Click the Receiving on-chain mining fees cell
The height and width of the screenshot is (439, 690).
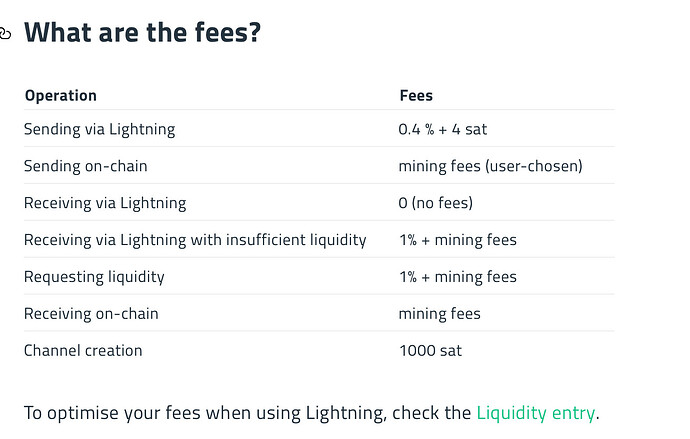tap(440, 314)
